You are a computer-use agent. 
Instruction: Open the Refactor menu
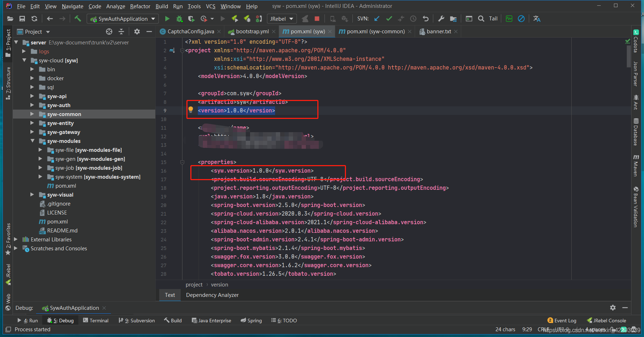[140, 6]
